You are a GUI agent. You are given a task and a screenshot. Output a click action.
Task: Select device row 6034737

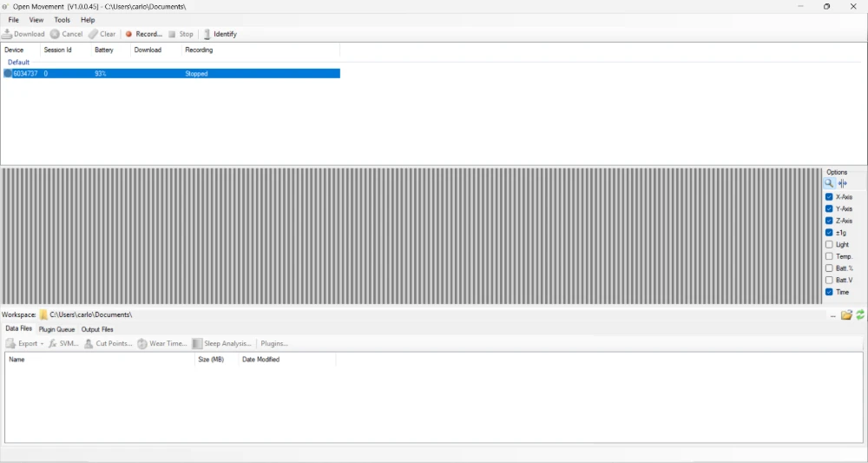pyautogui.click(x=172, y=73)
